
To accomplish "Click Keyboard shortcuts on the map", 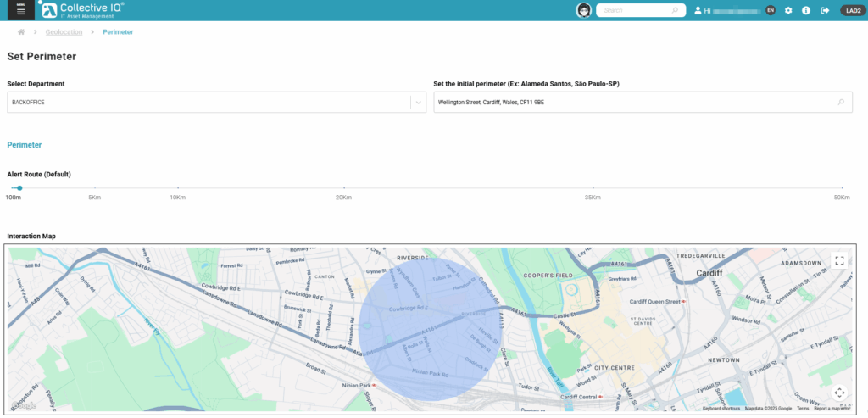I will [x=721, y=409].
